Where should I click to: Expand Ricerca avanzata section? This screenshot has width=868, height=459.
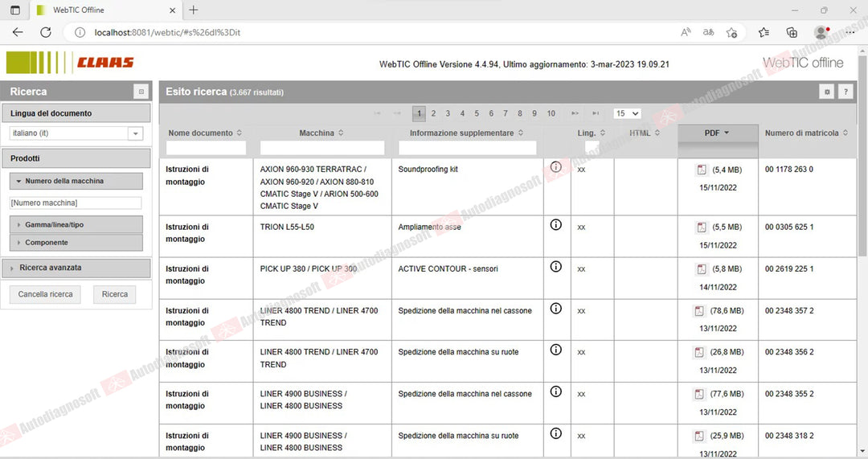(x=76, y=268)
